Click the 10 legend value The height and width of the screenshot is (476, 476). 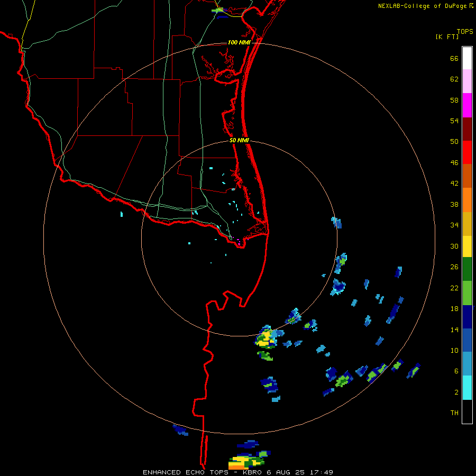tap(454, 351)
